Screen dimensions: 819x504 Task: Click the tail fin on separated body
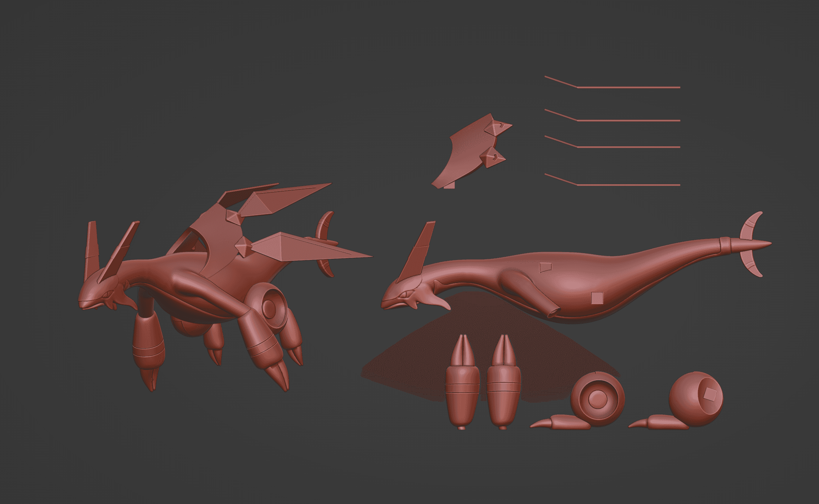[753, 244]
